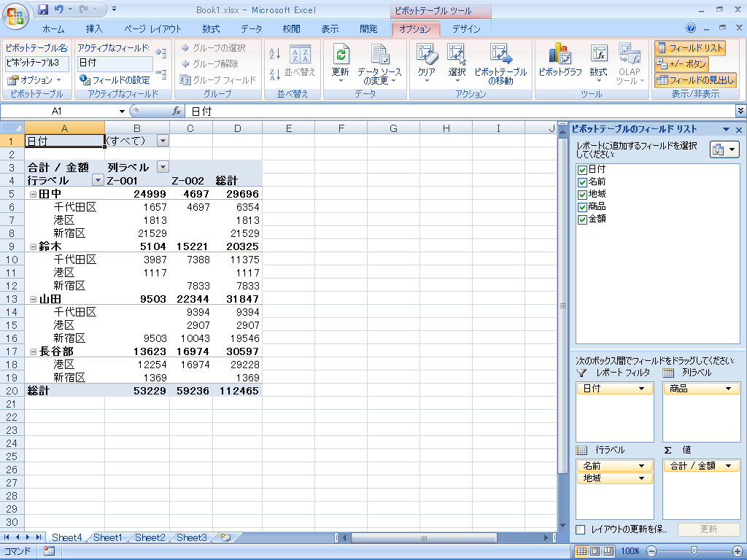Click the horizontal scrollbar thumb
The width and height of the screenshot is (747, 560).
pyautogui.click(x=424, y=538)
